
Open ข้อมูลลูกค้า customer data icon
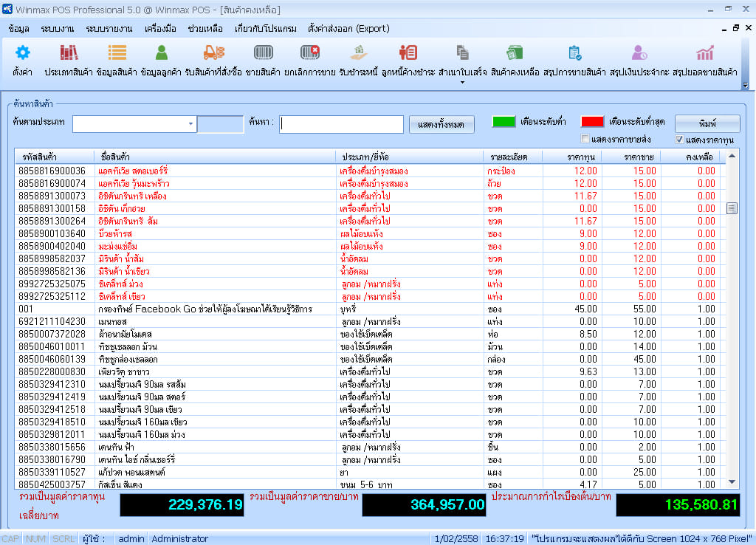[x=162, y=52]
